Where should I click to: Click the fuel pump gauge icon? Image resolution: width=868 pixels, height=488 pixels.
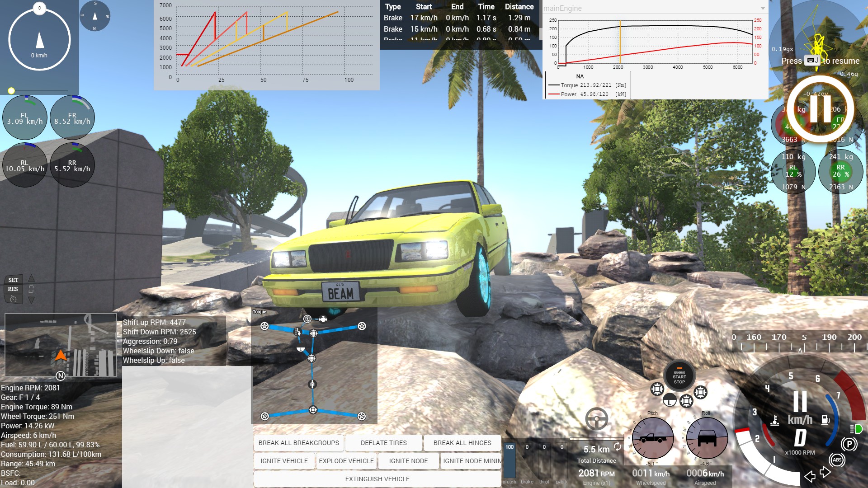[x=826, y=420]
